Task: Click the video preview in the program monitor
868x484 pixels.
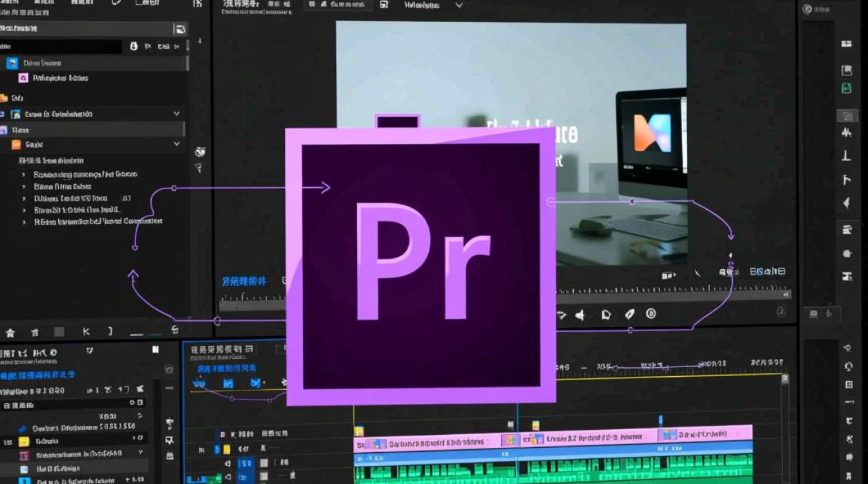Action: (x=511, y=143)
